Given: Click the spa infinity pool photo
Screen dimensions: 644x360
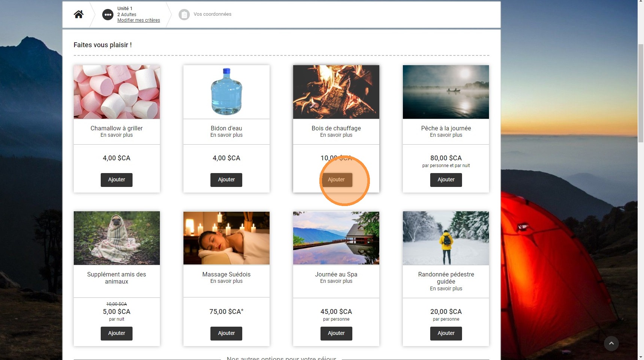Looking at the screenshot, I should [x=336, y=238].
